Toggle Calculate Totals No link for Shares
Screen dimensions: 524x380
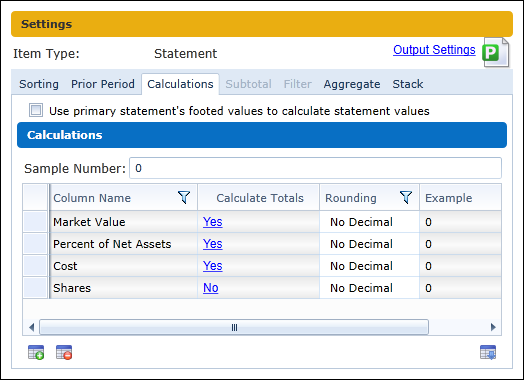tap(211, 288)
